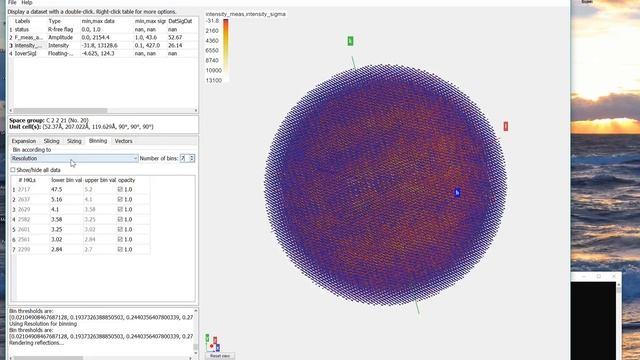The height and width of the screenshot is (360, 640).
Task: Switch to the Expansion tab
Action: (24, 141)
